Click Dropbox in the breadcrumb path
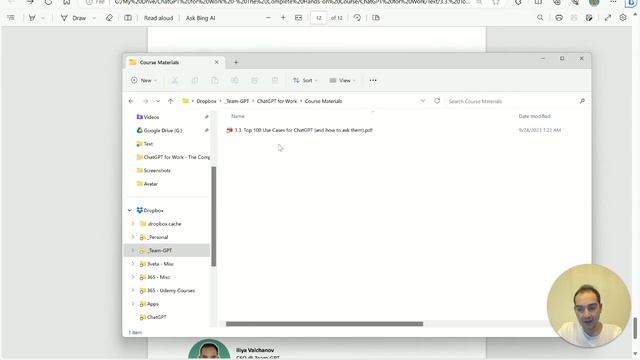Viewport: 640px width, 360px height. (206, 101)
